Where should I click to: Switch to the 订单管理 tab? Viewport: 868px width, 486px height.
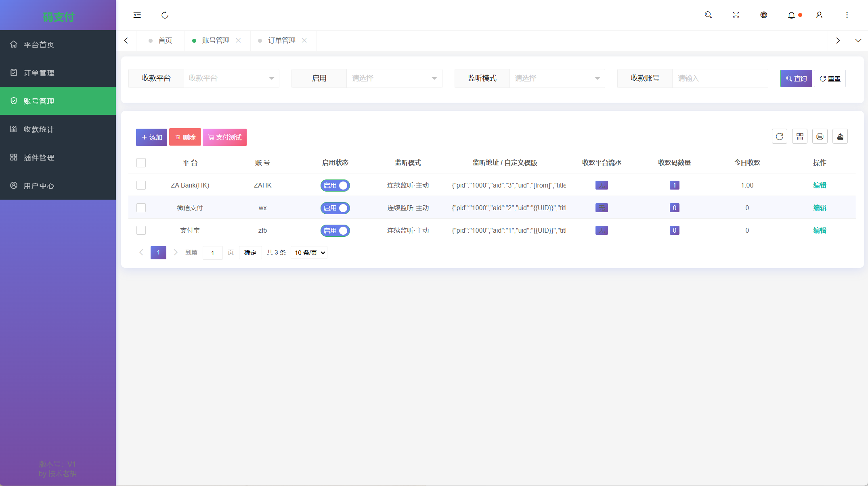pyautogui.click(x=281, y=40)
